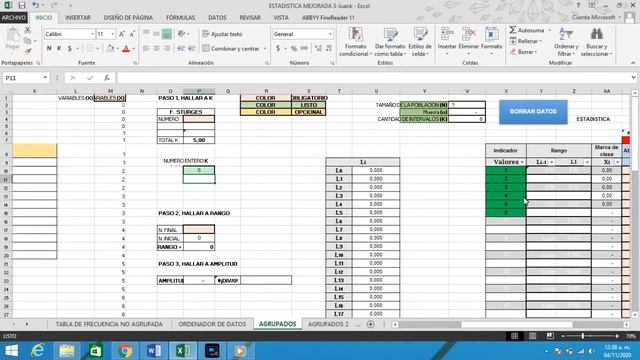640x360 pixels.
Task: Open Estilos de celda gallery
Action: click(x=420, y=42)
